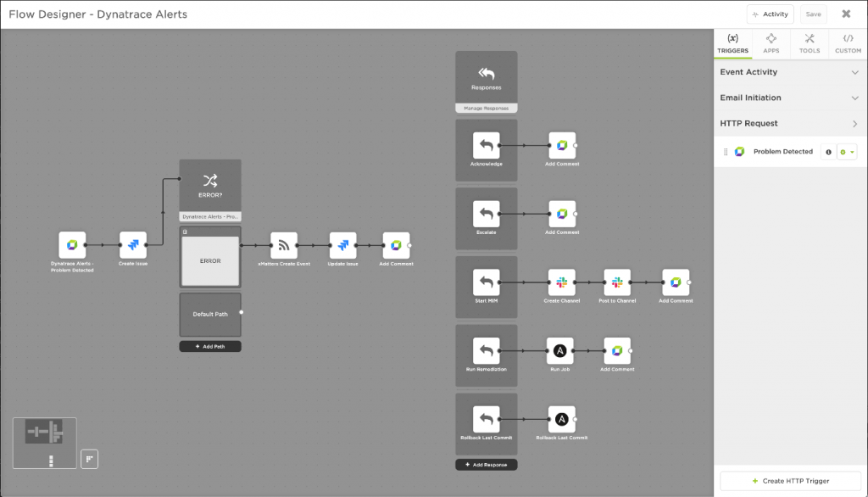Add a new path to the switch
Image resolution: width=868 pixels, height=497 pixels.
210,346
